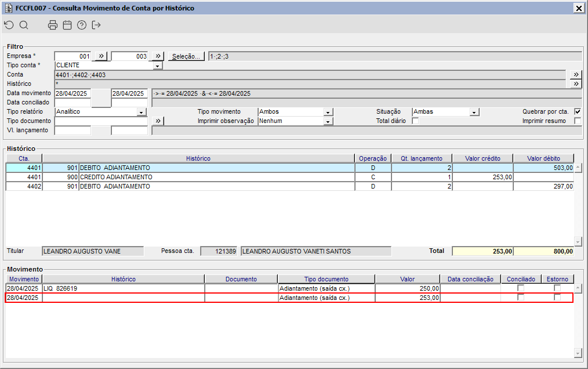
Task: Select row CREDITO ADIANTAMENTO
Action: tap(289, 177)
